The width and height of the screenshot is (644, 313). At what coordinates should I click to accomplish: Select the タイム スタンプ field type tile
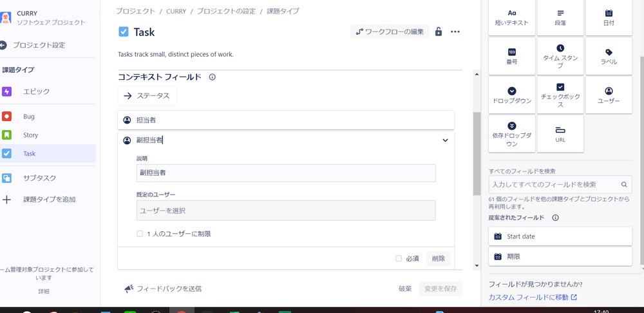pos(560,56)
